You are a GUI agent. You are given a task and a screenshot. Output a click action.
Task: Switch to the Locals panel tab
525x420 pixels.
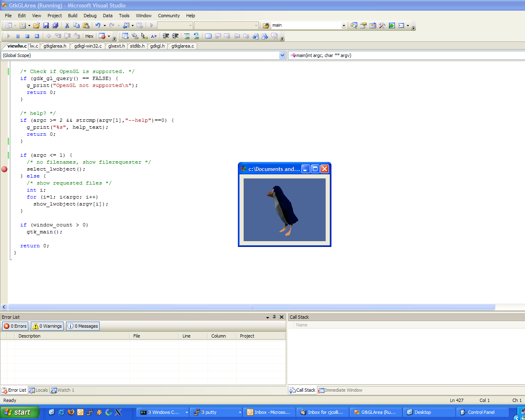click(39, 390)
